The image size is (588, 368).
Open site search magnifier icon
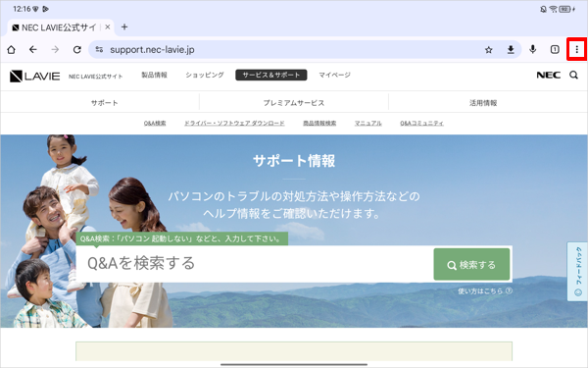pos(573,76)
